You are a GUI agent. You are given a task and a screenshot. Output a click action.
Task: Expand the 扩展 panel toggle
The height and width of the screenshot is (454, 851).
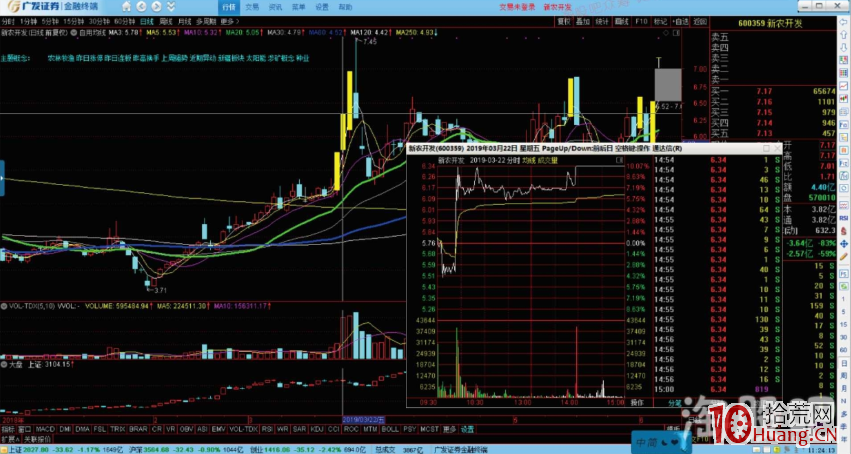10,439
